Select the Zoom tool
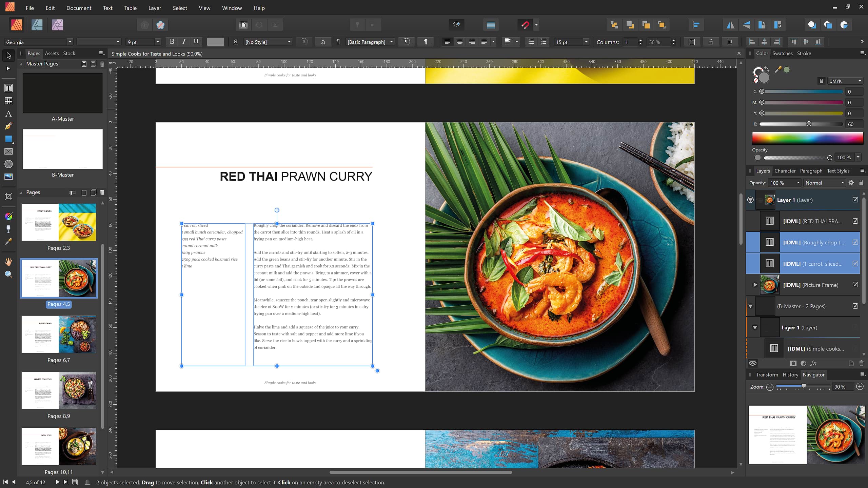The height and width of the screenshot is (488, 868). [8, 274]
